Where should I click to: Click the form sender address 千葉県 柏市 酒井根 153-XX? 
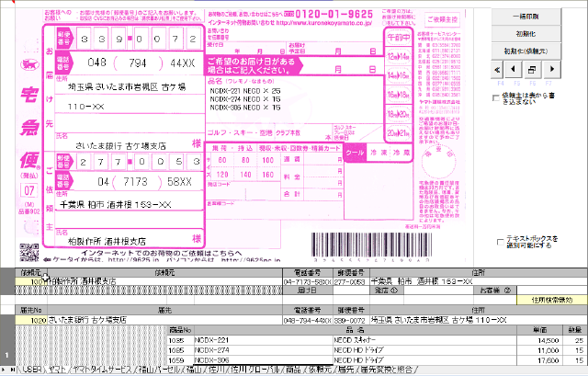click(115, 205)
